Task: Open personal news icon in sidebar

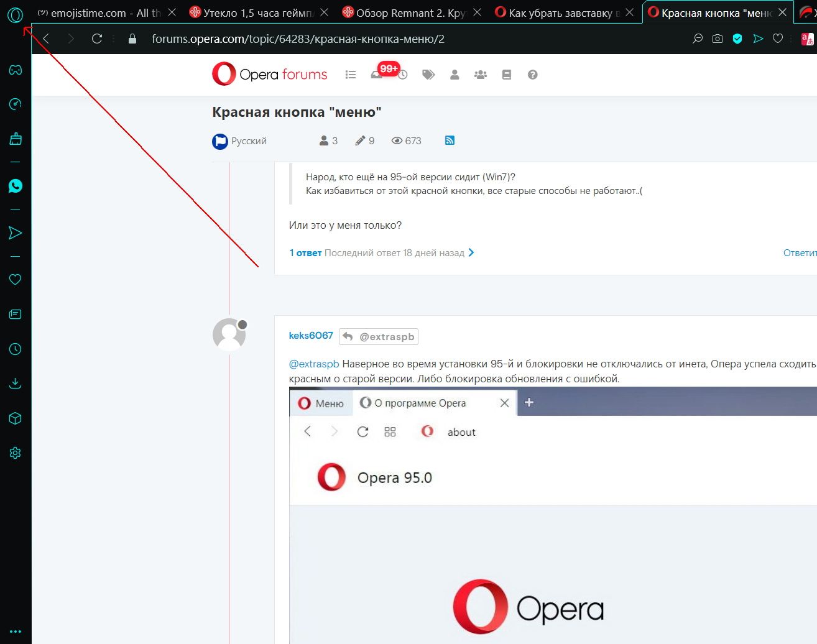Action: (x=16, y=315)
